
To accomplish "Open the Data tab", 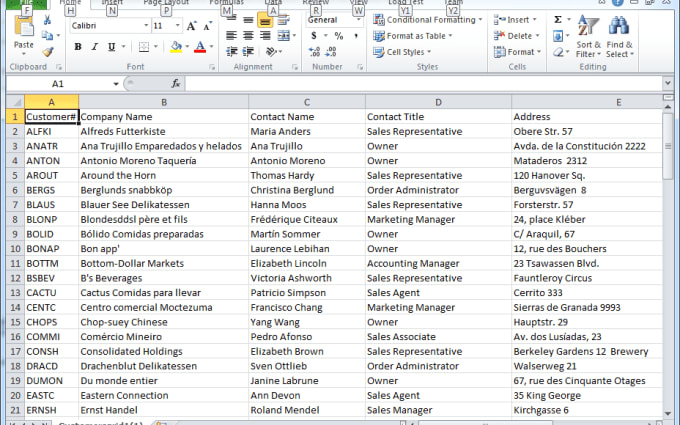I will point(273,2).
